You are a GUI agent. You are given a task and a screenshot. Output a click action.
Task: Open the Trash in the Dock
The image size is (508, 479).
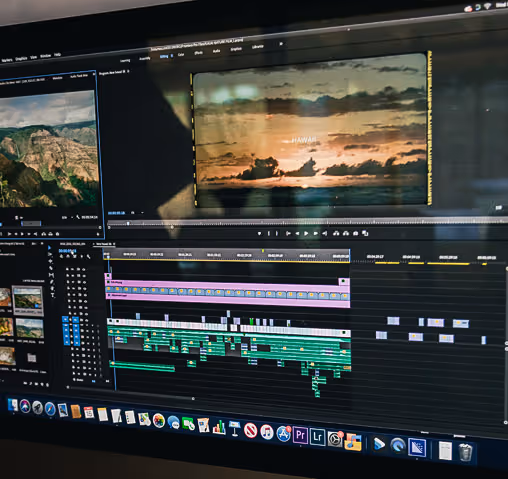click(x=465, y=452)
